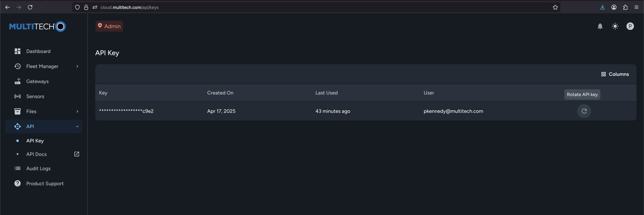This screenshot has width=644, height=215.
Task: Sort by the User column header
Action: 429,93
